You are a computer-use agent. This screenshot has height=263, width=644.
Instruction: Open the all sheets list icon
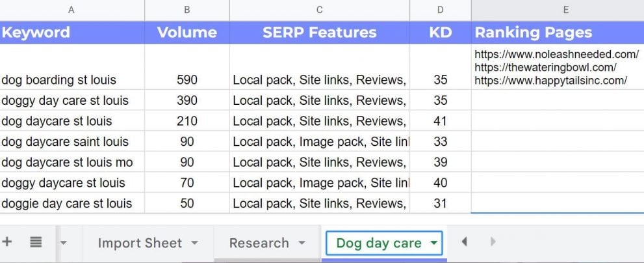click(x=36, y=242)
